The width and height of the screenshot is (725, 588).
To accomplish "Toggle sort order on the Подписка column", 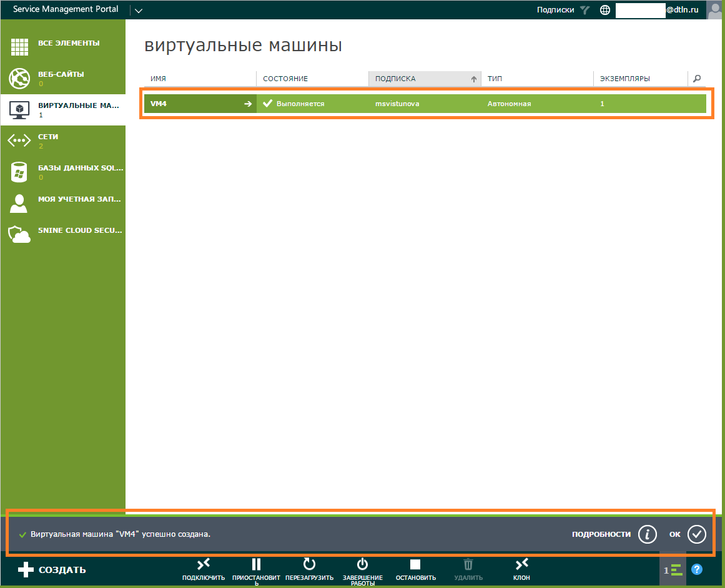I will [473, 79].
